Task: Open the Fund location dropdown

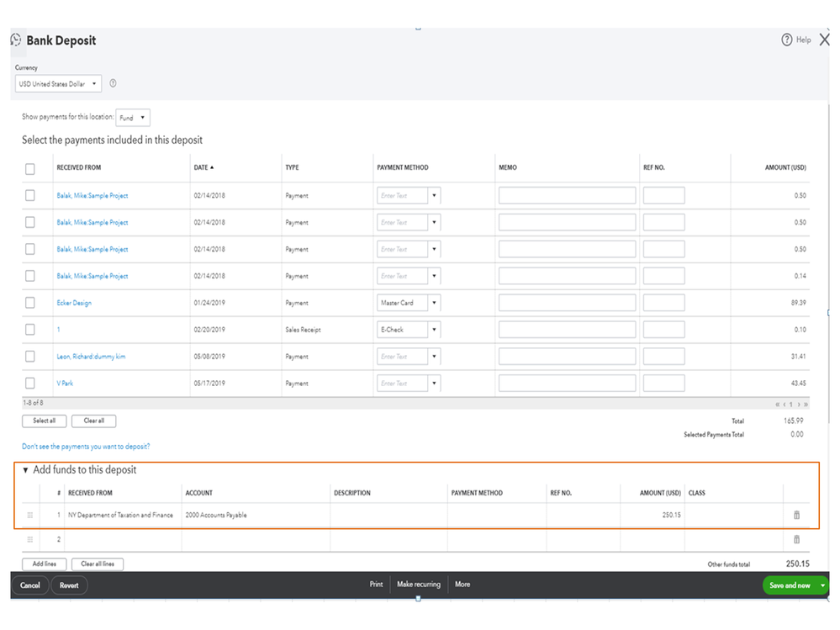Action: [133, 117]
